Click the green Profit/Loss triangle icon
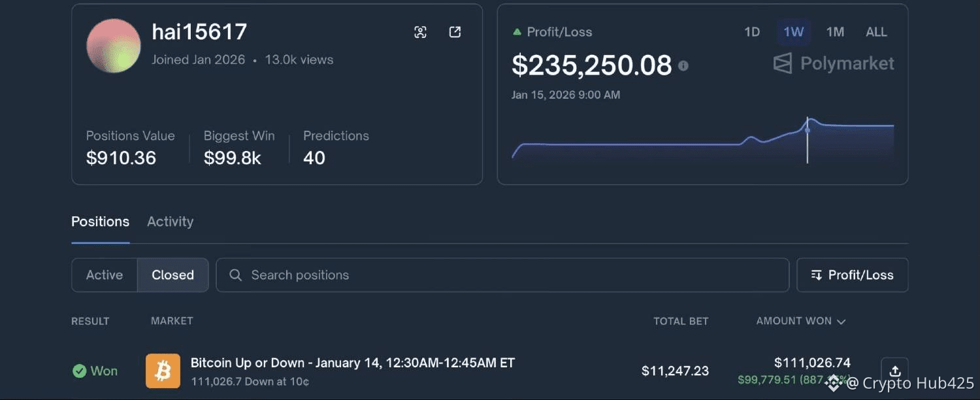Screen dimensions: 980x400 (x=517, y=31)
